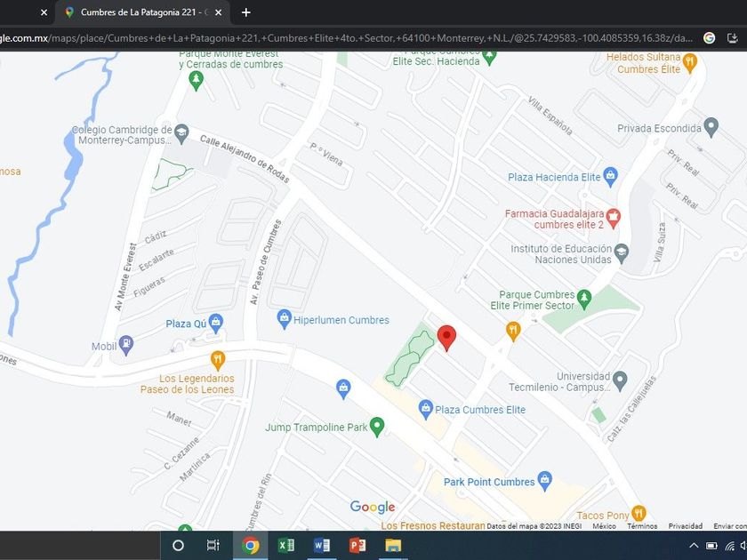This screenshot has width=747, height=560.
Task: Select Privada Escondida location pin
Action: point(711,128)
